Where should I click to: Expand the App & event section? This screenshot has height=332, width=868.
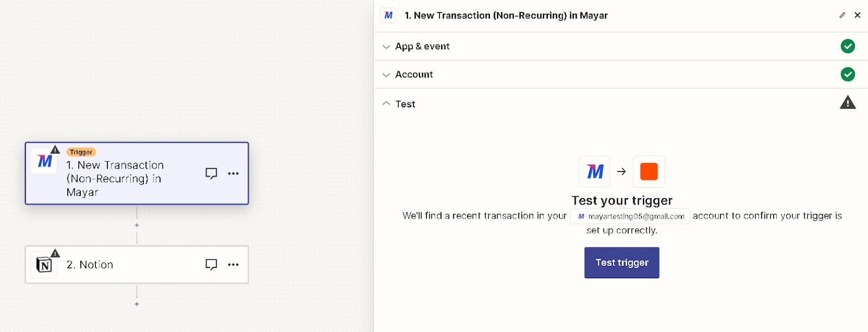click(621, 46)
